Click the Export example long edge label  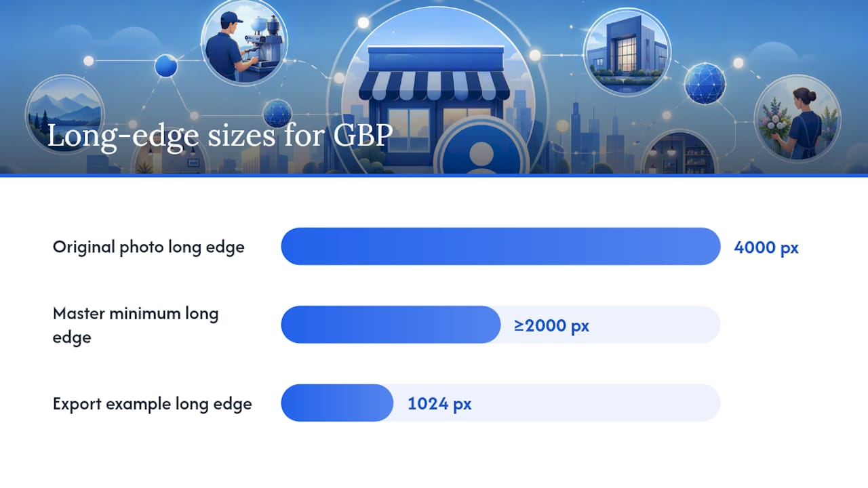click(x=153, y=404)
